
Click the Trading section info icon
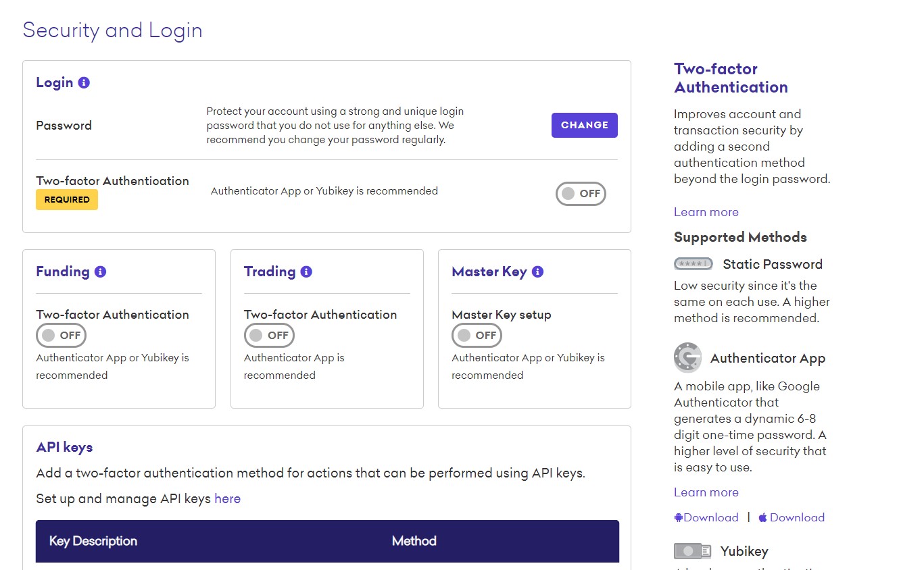click(x=306, y=271)
